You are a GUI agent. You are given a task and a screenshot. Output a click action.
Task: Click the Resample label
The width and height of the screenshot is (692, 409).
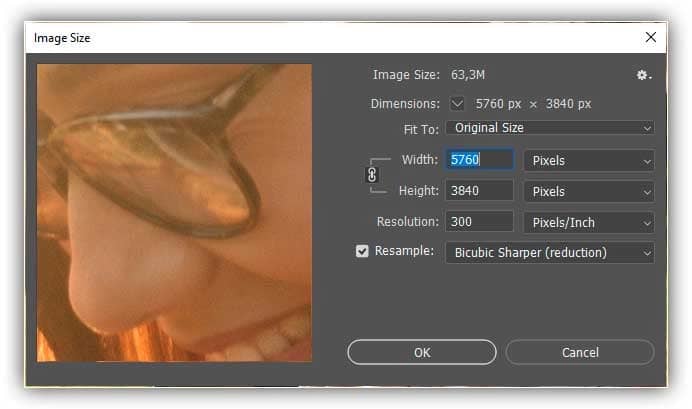404,251
